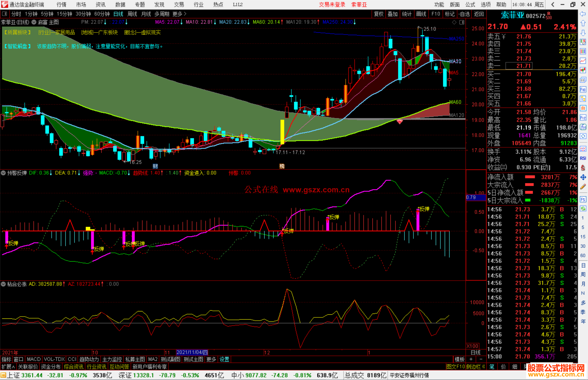Toggle the 复权 price adjustment button

click(x=378, y=14)
